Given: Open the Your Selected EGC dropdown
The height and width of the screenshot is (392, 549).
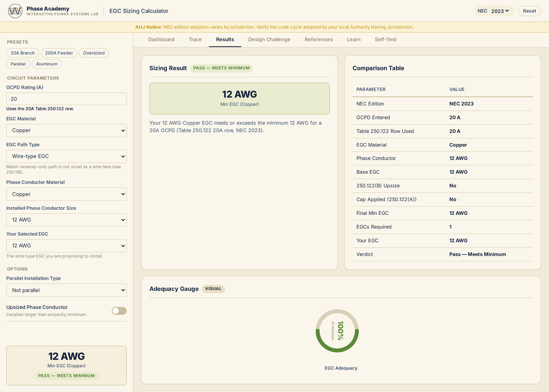Looking at the screenshot, I should click(x=66, y=245).
